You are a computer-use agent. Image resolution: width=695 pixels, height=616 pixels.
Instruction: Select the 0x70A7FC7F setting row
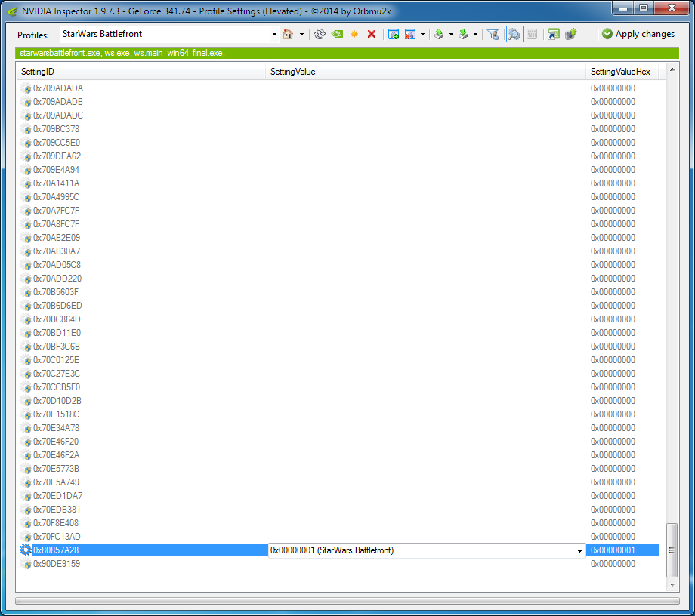[x=339, y=211]
